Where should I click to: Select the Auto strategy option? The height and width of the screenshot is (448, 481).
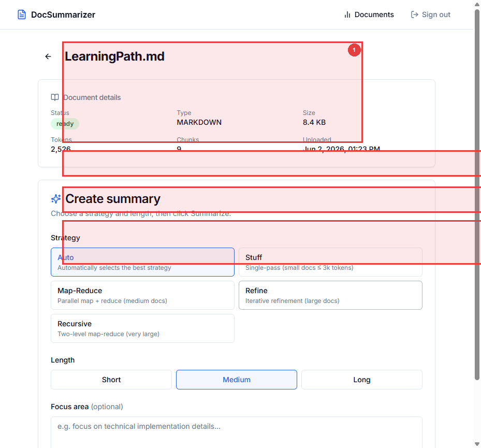pos(143,262)
